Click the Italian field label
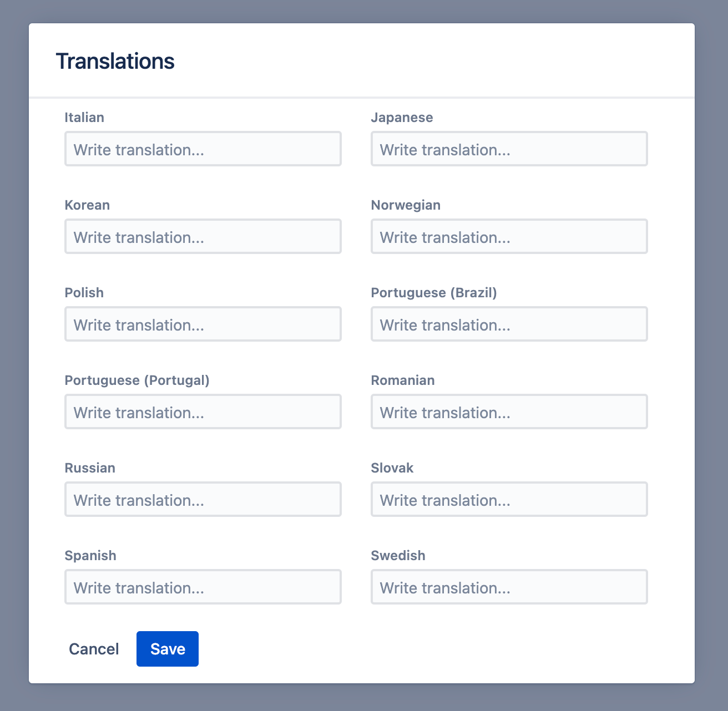The width and height of the screenshot is (728, 711). [x=84, y=118]
